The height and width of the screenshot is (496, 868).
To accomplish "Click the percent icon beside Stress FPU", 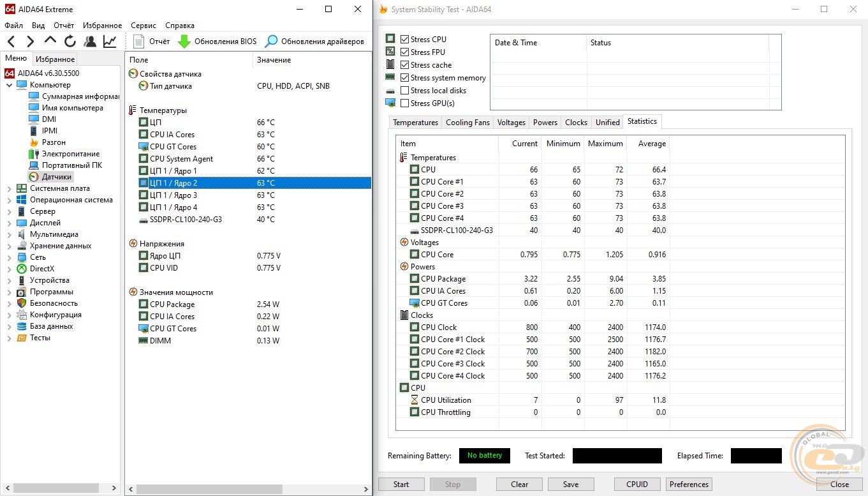I will pyautogui.click(x=390, y=52).
